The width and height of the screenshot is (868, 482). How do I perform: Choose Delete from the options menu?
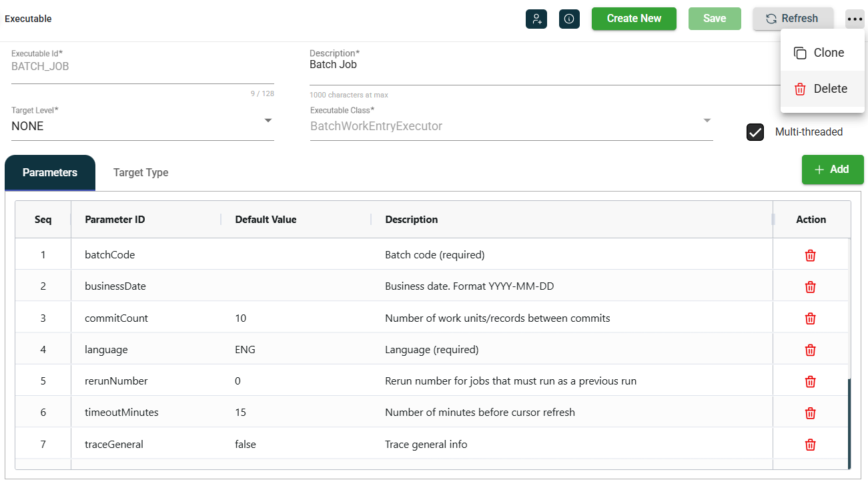tap(822, 89)
